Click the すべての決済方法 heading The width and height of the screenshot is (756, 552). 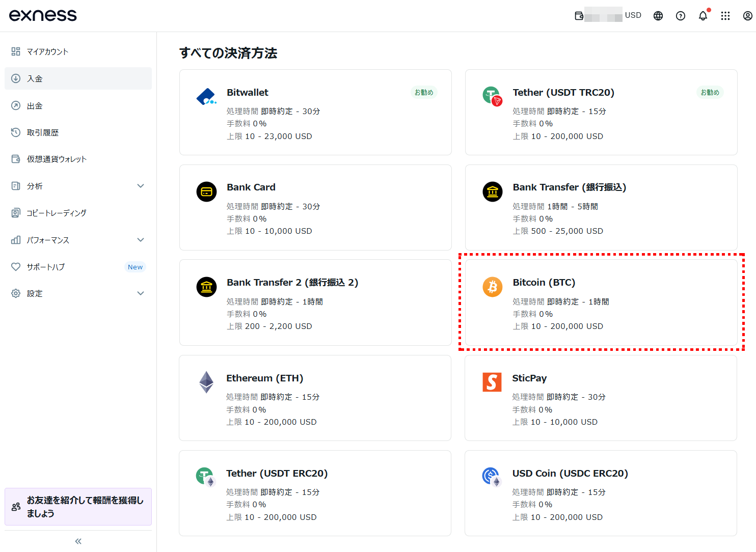tap(228, 53)
